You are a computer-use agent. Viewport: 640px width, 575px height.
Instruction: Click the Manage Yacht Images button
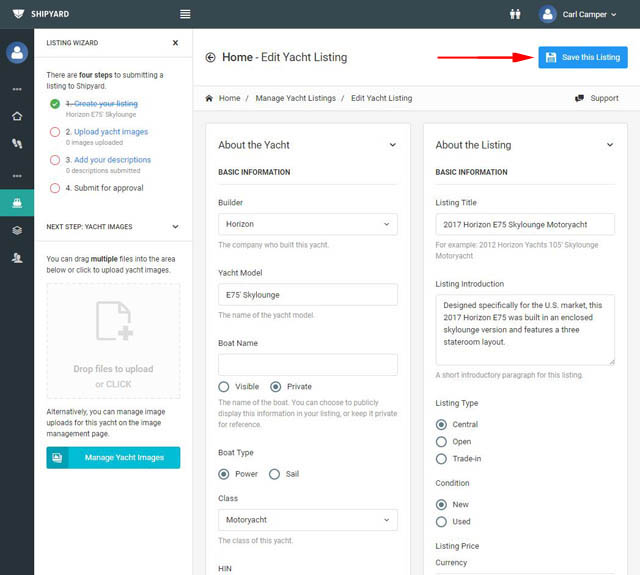(113, 458)
